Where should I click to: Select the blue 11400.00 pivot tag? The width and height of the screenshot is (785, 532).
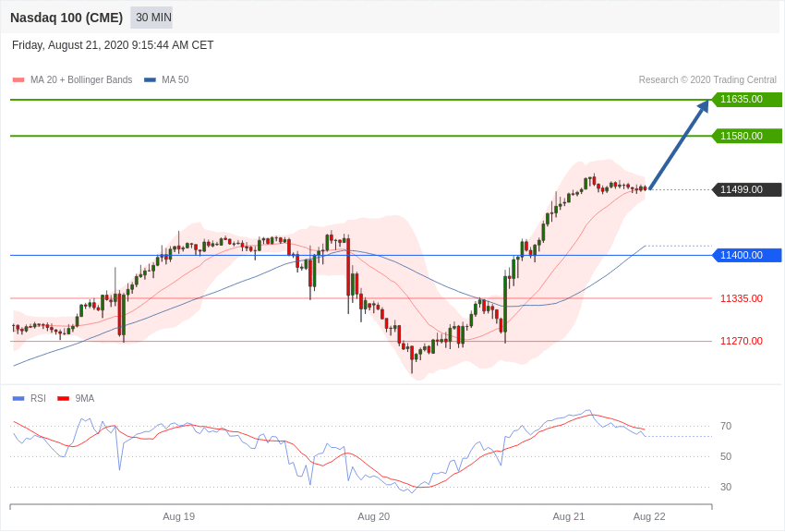click(746, 255)
